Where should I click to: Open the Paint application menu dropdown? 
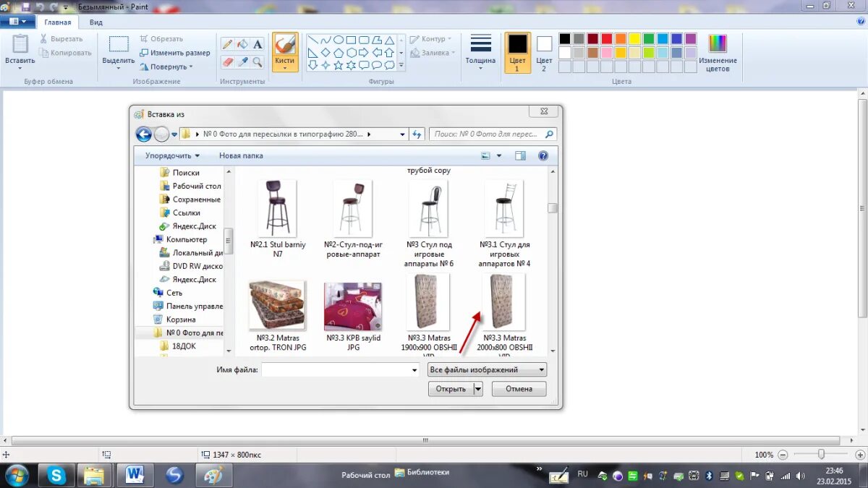click(x=17, y=22)
